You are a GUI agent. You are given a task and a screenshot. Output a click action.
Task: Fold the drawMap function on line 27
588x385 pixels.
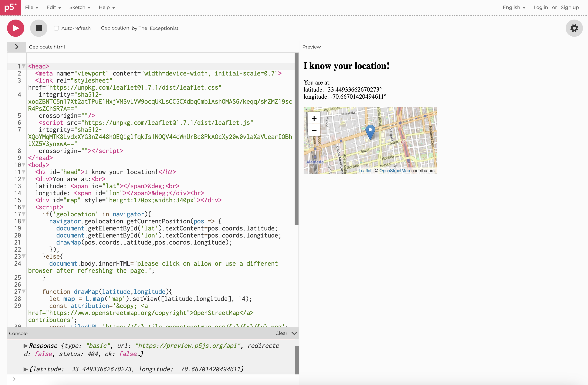pos(23,291)
